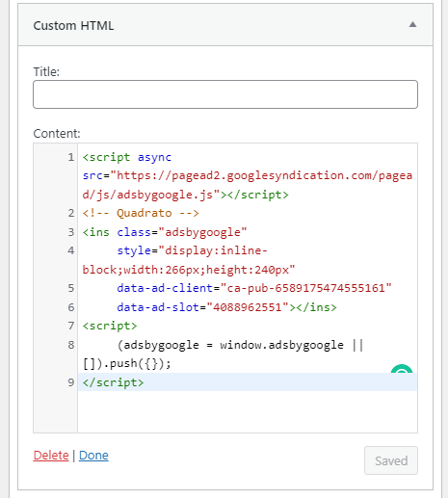The image size is (448, 498).
Task: Click line number 6 in gutter
Action: [71, 307]
